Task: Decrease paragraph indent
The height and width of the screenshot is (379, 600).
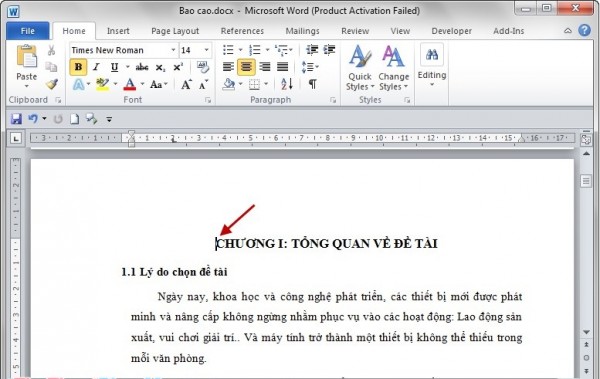Action: coord(312,50)
